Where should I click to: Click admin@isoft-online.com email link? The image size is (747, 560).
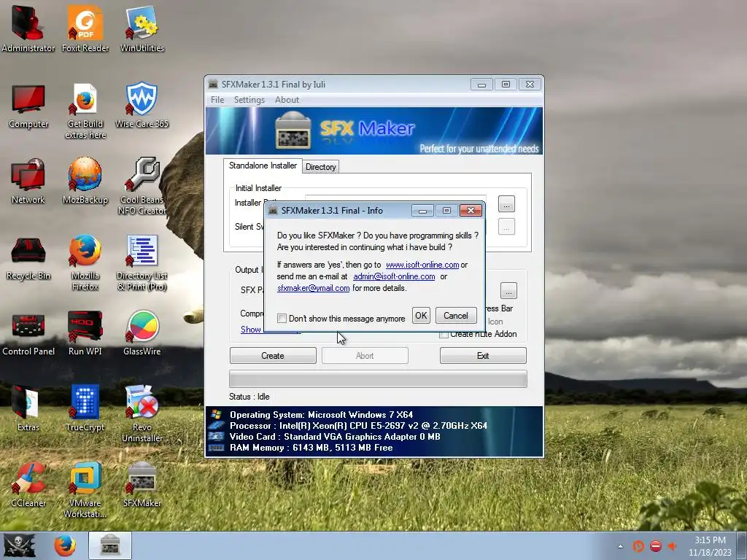[x=394, y=276]
